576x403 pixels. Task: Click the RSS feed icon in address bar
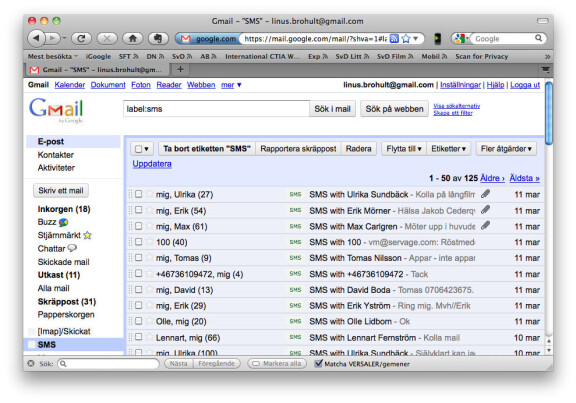394,39
